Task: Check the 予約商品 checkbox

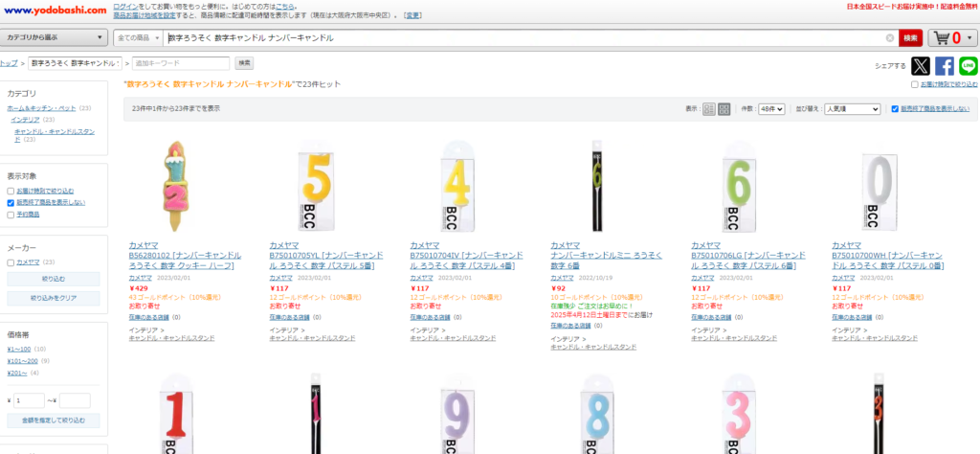Action: click(11, 215)
